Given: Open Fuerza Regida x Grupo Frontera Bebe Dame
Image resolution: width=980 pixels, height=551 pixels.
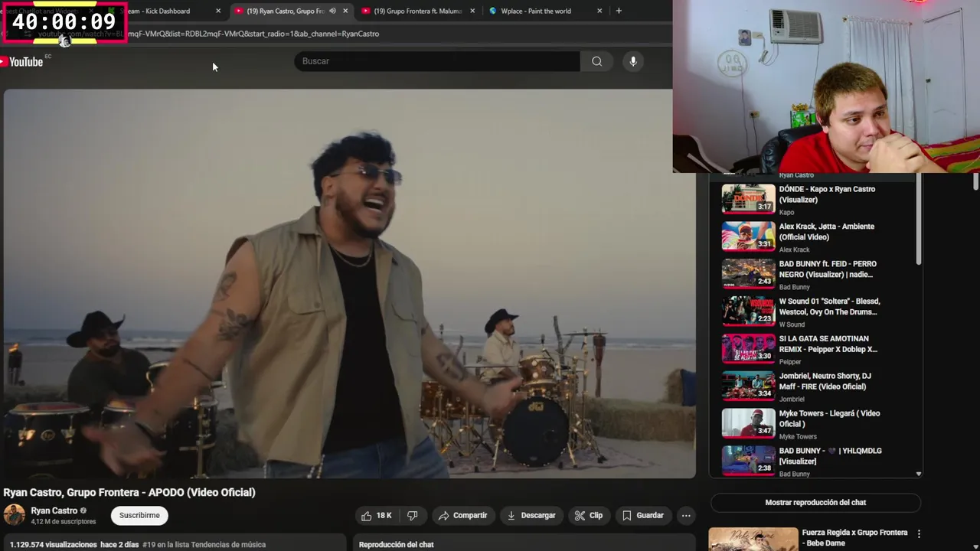Looking at the screenshot, I should click(x=854, y=537).
